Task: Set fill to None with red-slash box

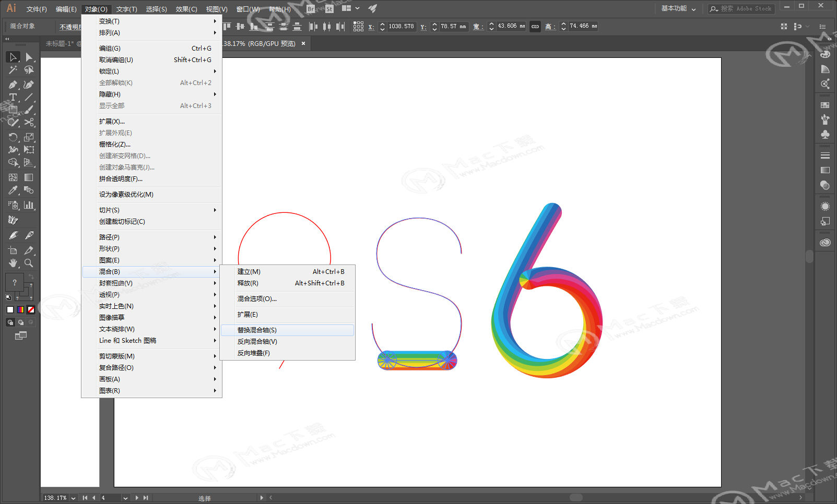Action: pos(31,309)
